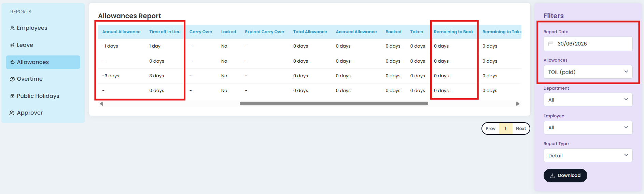Click the REPORTS sidebar title
The width and height of the screenshot is (644, 194).
click(x=21, y=12)
